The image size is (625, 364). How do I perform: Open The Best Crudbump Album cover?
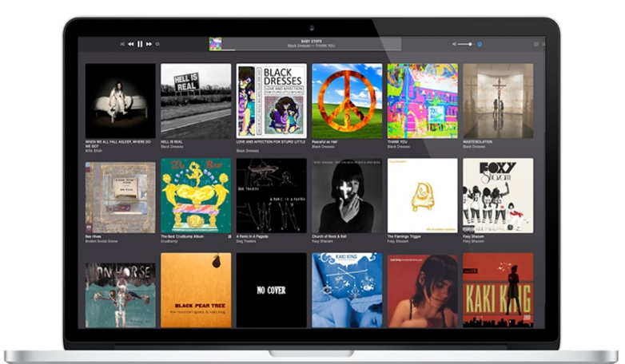pyautogui.click(x=196, y=196)
